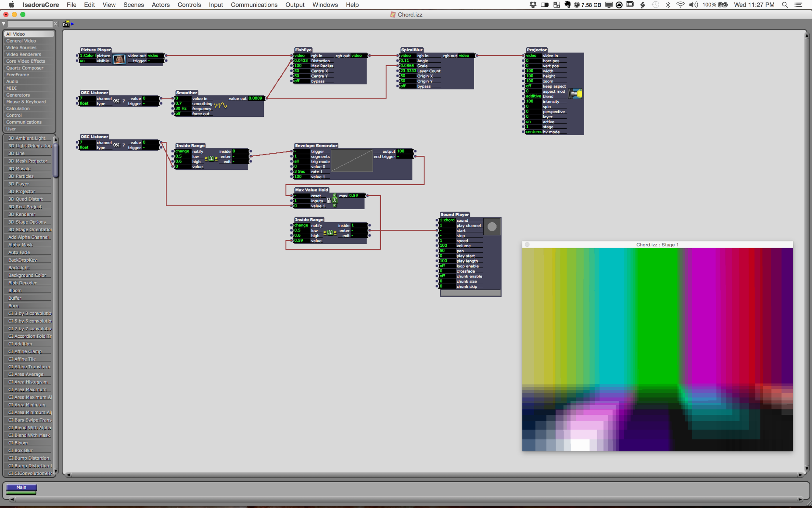Open the 1:chord sound selector on the Sound Player
Screen dimensions: 812x508
(447, 220)
